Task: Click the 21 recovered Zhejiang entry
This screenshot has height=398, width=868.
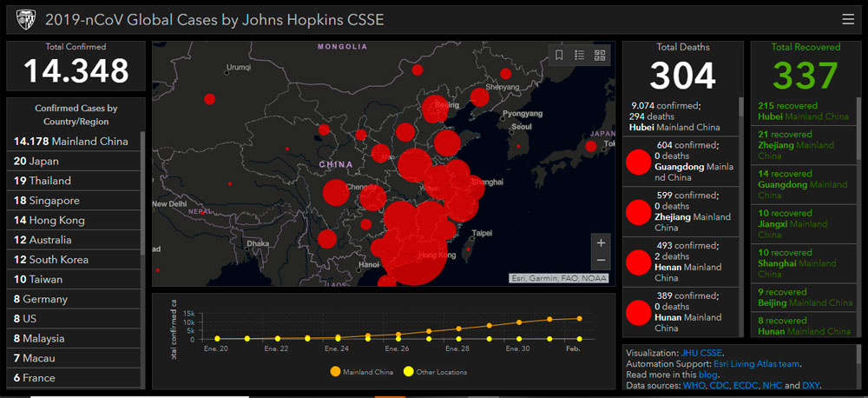Action: pyautogui.click(x=801, y=145)
